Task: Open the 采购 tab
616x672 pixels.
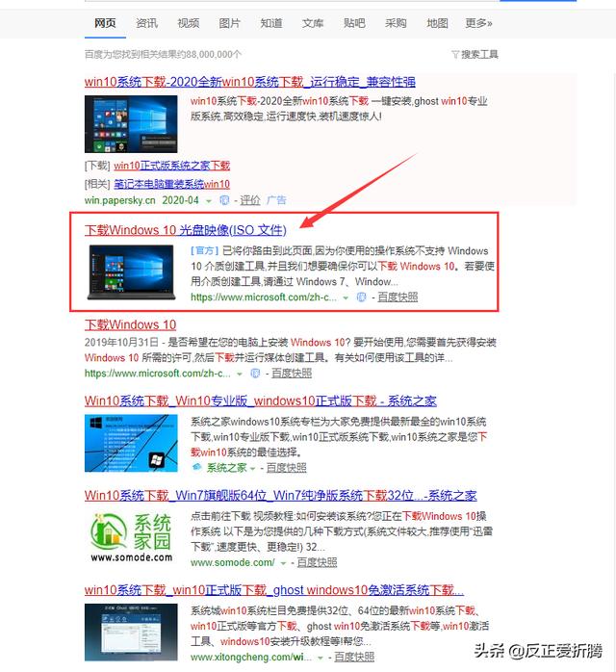Action: pyautogui.click(x=396, y=23)
